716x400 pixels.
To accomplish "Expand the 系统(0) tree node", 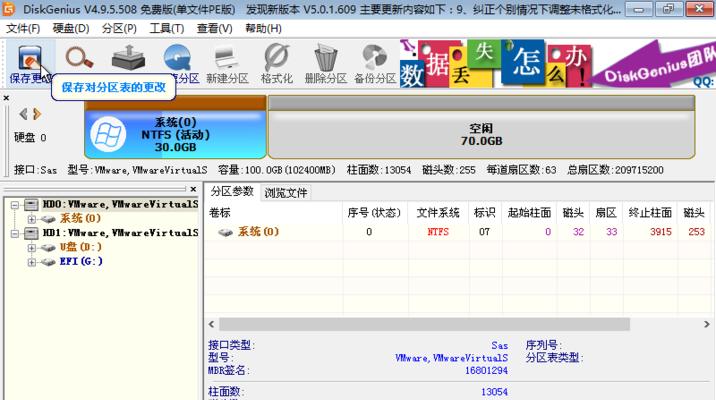I will [x=31, y=219].
